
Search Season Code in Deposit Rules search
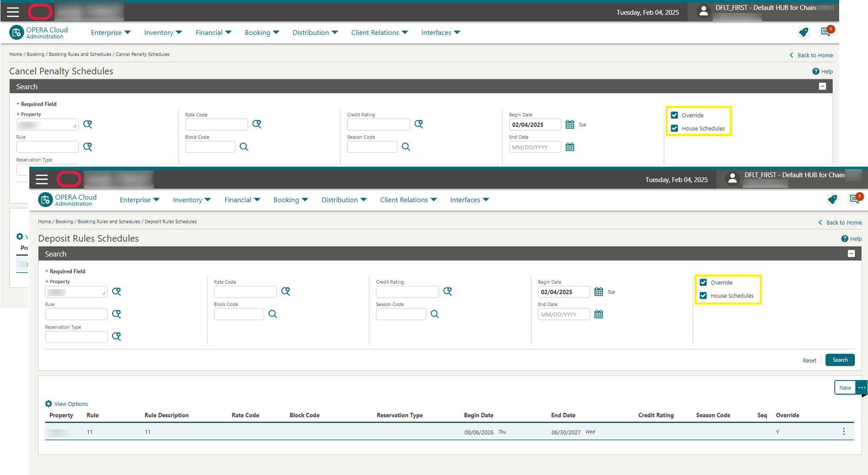point(434,314)
